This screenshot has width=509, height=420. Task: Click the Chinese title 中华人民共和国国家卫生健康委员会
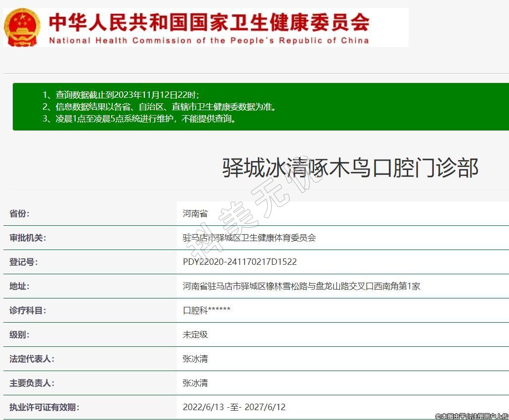(x=209, y=21)
